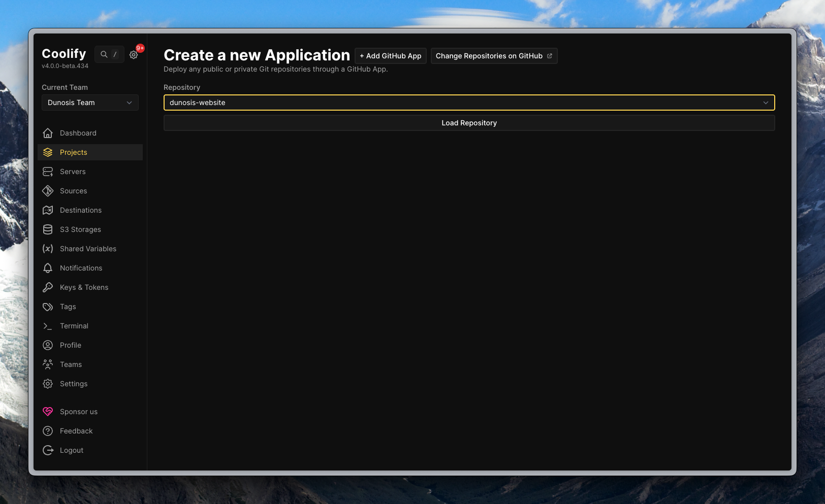Click the Keys & Tokens key icon

tap(48, 287)
